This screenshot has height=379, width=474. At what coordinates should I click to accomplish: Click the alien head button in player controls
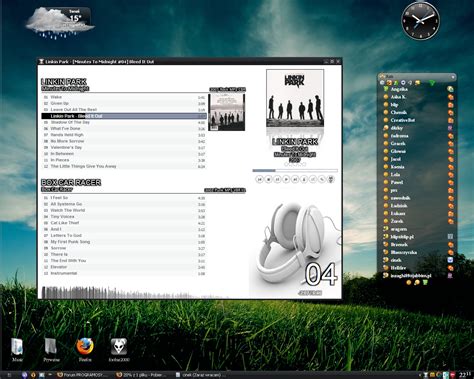331,179
